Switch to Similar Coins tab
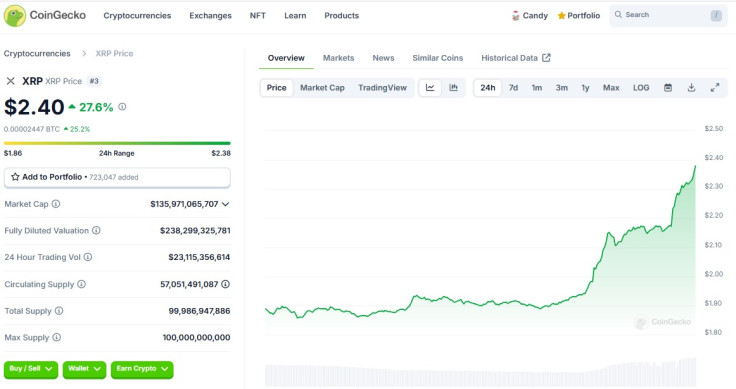Screen dimensions: 736x389 tap(438, 58)
